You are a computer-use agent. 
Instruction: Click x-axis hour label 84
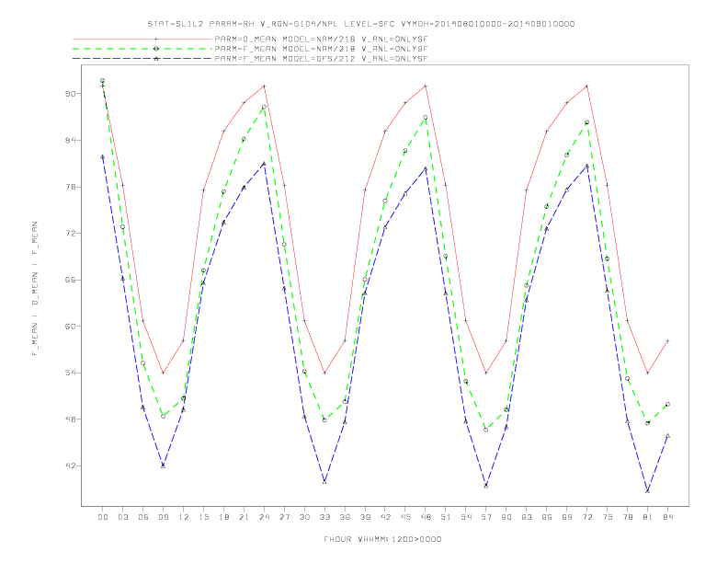tap(668, 517)
